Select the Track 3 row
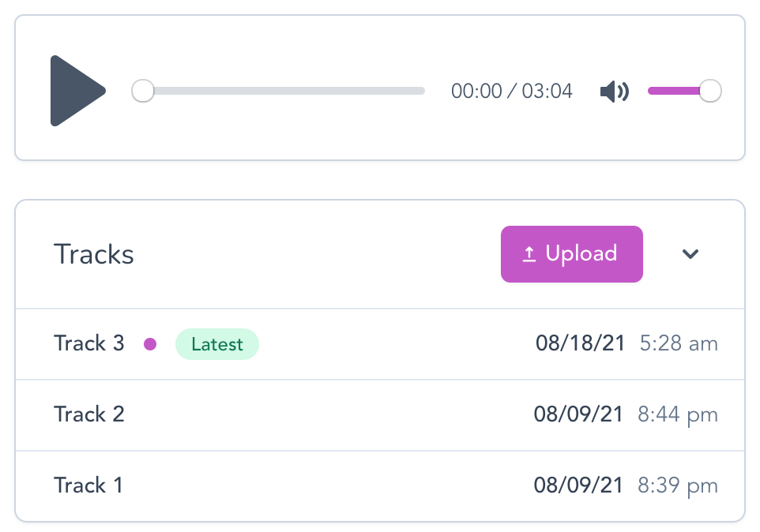The height and width of the screenshot is (532, 760). pyautogui.click(x=380, y=343)
